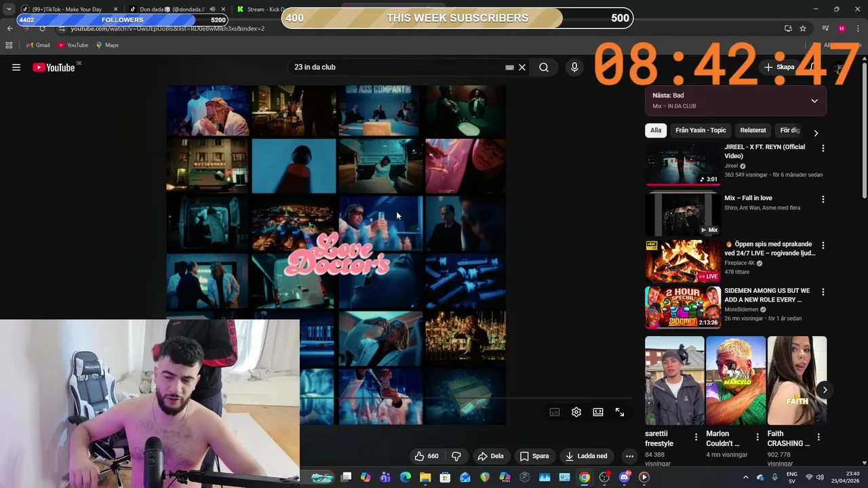Viewport: 868px width, 488px height.
Task: Open options for sarettii freestyle short
Action: [x=696, y=437]
